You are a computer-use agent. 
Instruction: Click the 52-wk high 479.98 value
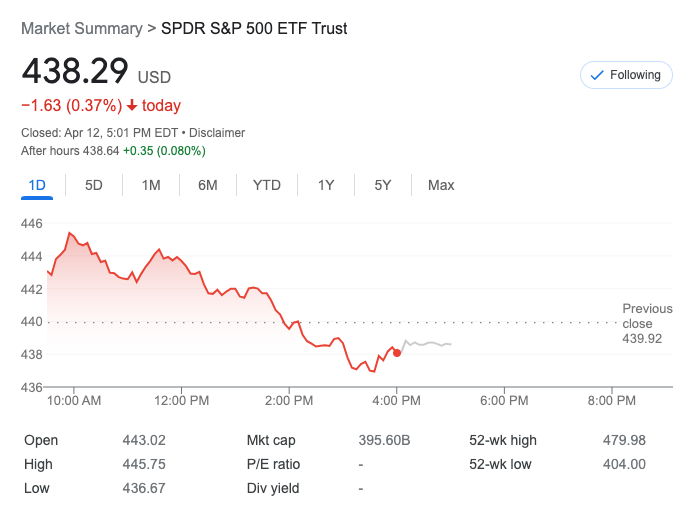tap(625, 440)
